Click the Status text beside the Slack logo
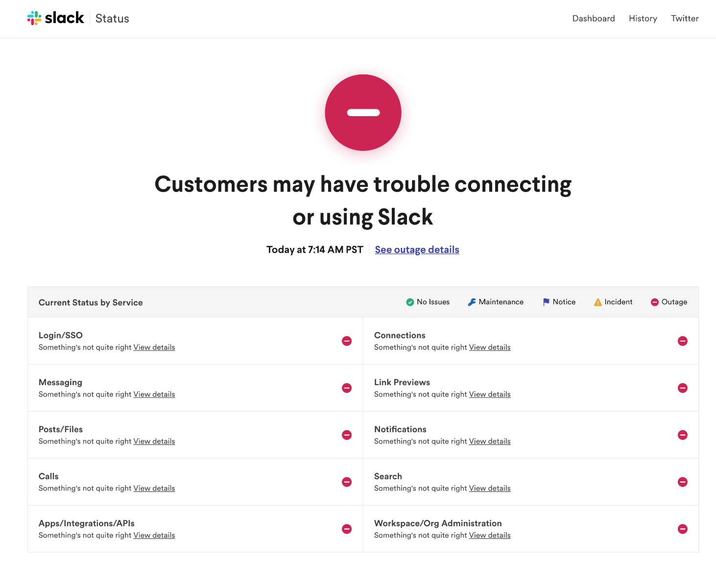The image size is (716, 588). click(x=112, y=19)
